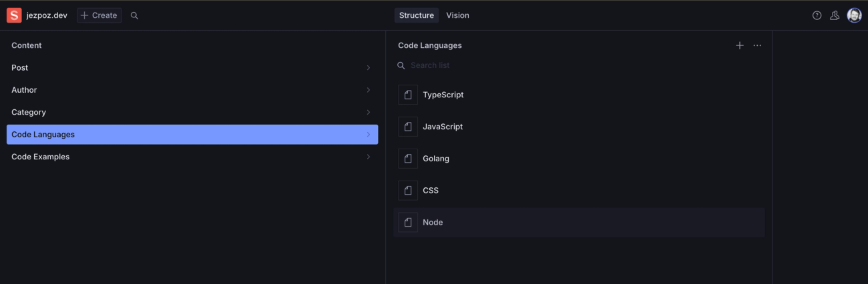Click the user avatar picture
The width and height of the screenshot is (868, 284).
pyautogui.click(x=854, y=15)
